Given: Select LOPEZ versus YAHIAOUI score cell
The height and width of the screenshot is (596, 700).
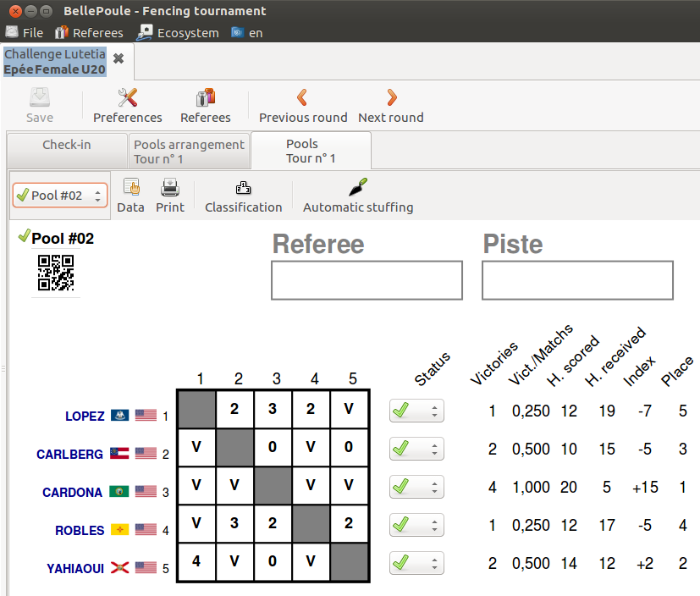Looking at the screenshot, I should click(x=349, y=409).
